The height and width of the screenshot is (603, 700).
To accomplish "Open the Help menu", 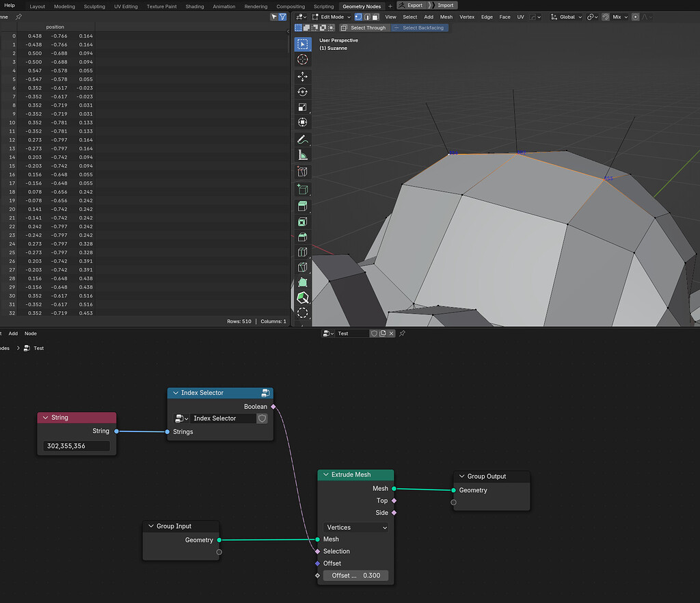I will tap(10, 5).
